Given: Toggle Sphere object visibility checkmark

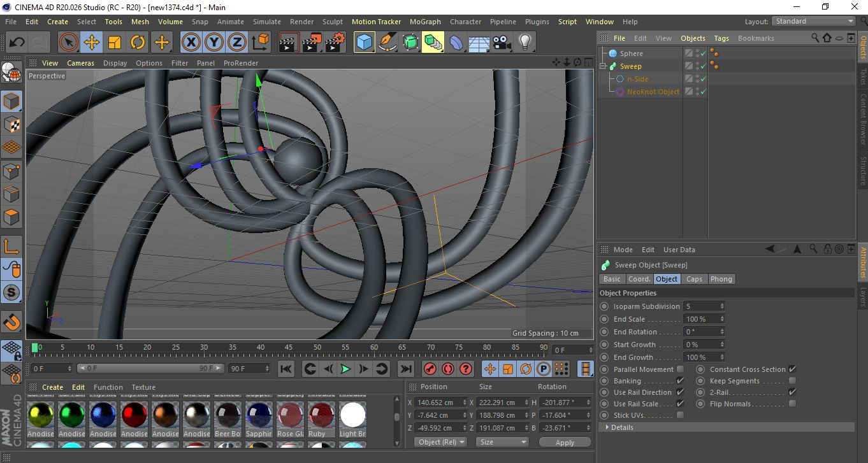Looking at the screenshot, I should click(x=703, y=53).
